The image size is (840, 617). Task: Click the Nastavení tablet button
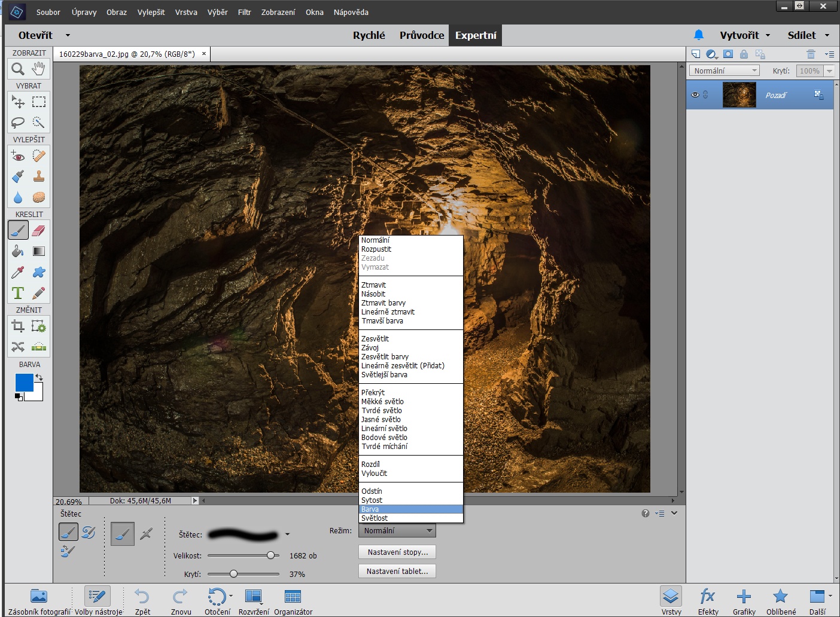coord(397,571)
